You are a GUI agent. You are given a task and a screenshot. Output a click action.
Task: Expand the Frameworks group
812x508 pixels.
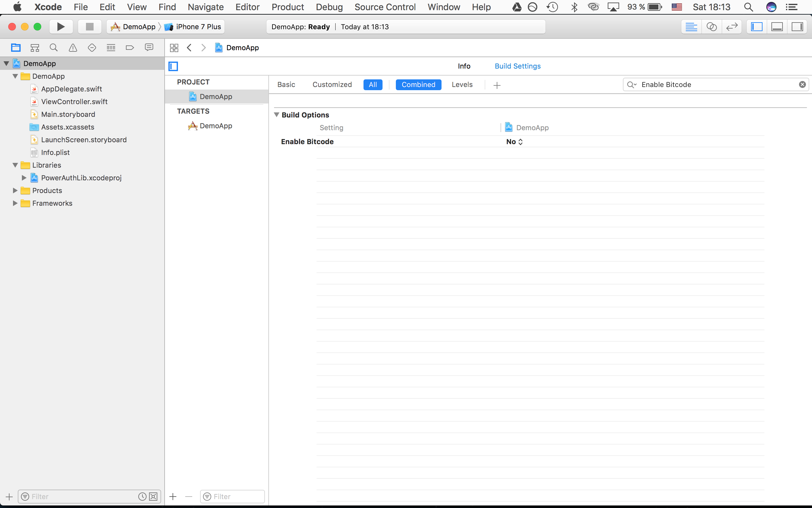(15, 203)
